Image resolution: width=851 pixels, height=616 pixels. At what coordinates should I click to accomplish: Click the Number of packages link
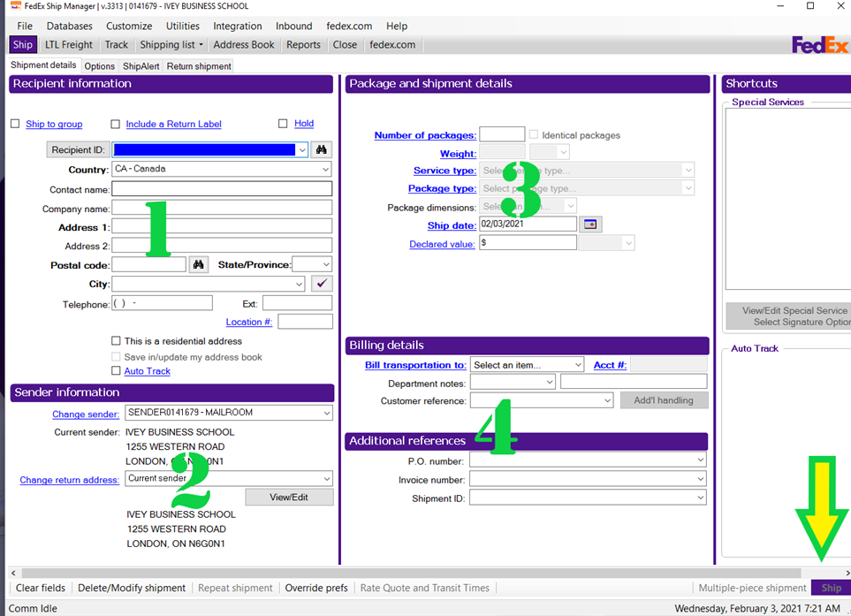425,135
